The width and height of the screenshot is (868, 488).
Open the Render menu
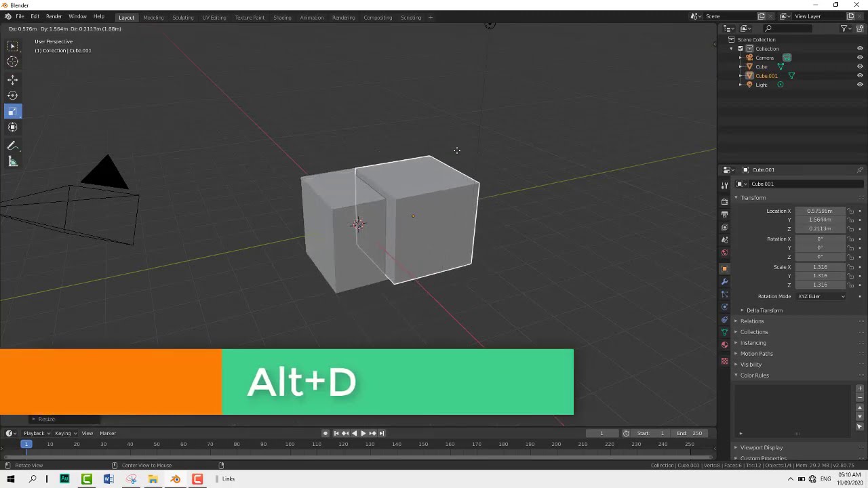[x=54, y=16]
